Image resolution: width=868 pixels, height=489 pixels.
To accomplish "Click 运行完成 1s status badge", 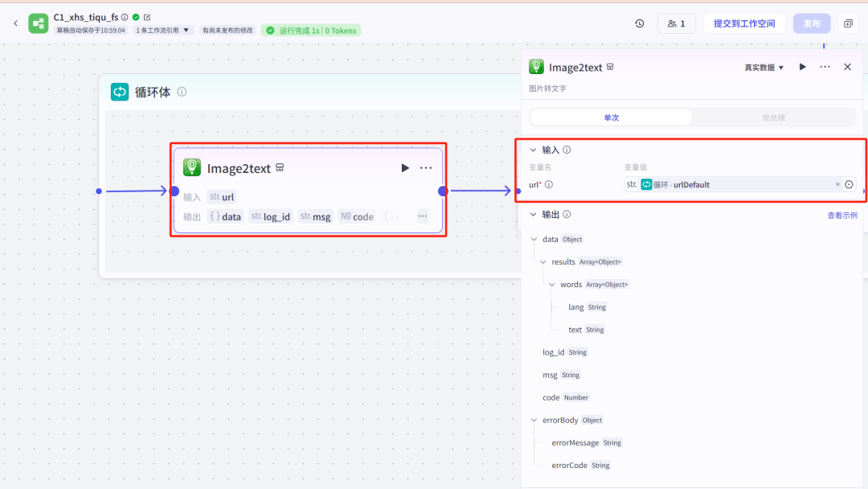I will [311, 31].
